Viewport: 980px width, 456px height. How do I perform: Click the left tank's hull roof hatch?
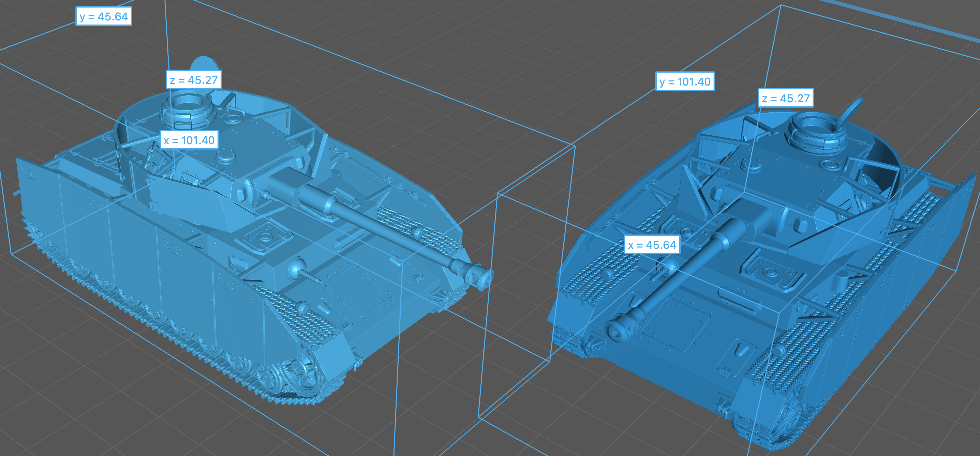click(x=265, y=238)
